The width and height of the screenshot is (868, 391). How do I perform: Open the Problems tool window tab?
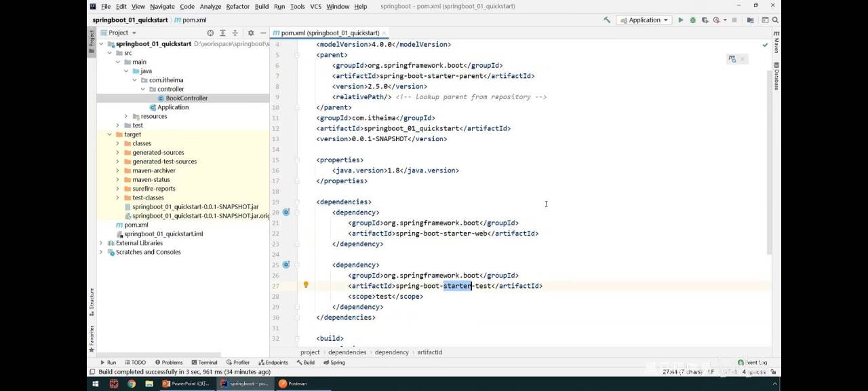coord(169,362)
